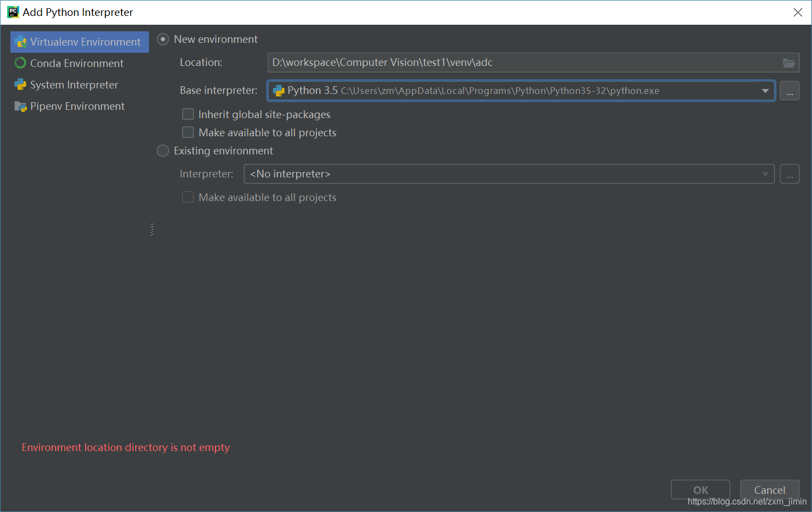
Task: Close the Add Python Interpreter dialog
Action: (x=798, y=12)
